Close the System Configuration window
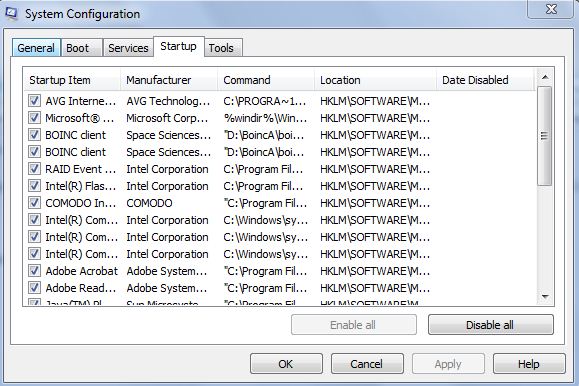Image resolution: width=579 pixels, height=386 pixels. (551, 9)
